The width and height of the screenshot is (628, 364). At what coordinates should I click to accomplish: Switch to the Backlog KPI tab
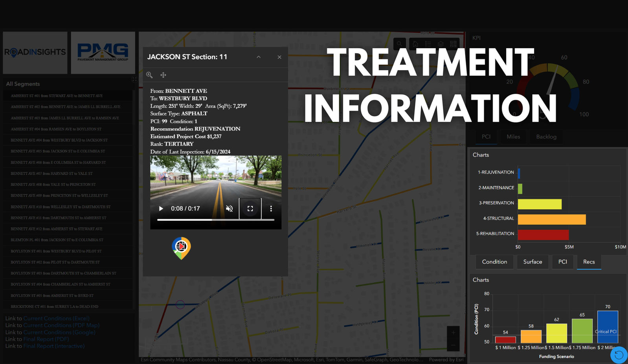(546, 137)
